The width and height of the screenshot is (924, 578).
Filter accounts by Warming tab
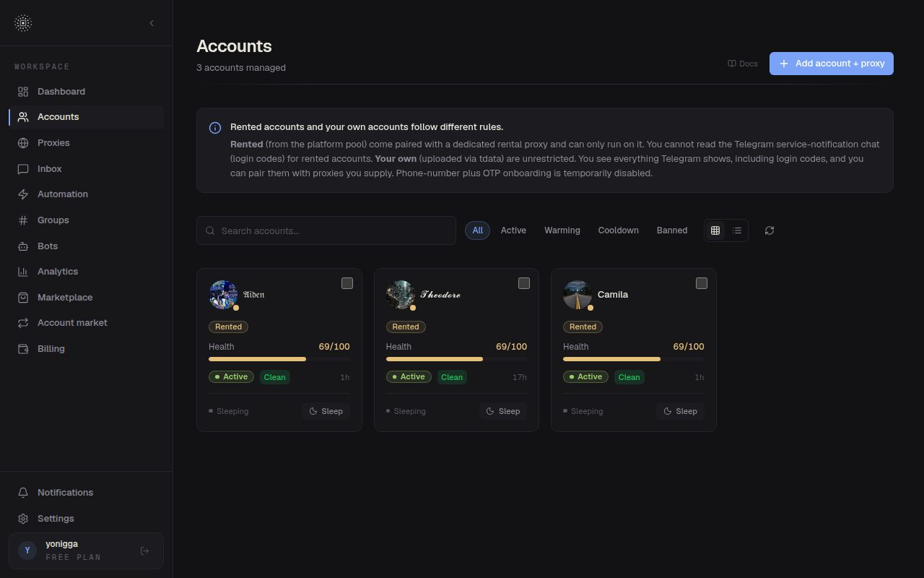[x=562, y=230]
